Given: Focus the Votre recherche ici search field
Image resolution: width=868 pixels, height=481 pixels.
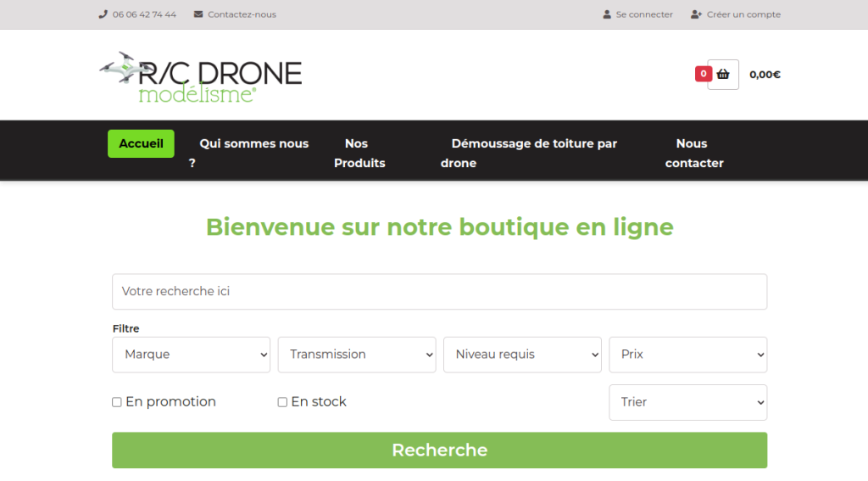Looking at the screenshot, I should click(x=440, y=292).
